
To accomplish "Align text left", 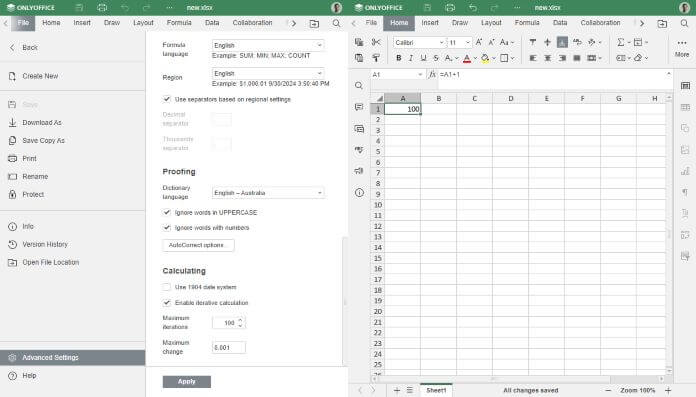I will [533, 58].
